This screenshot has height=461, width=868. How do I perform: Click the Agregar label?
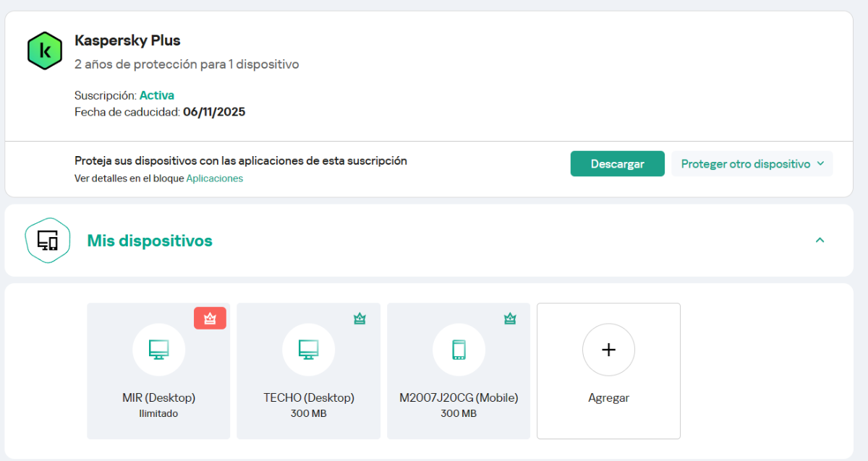point(608,398)
